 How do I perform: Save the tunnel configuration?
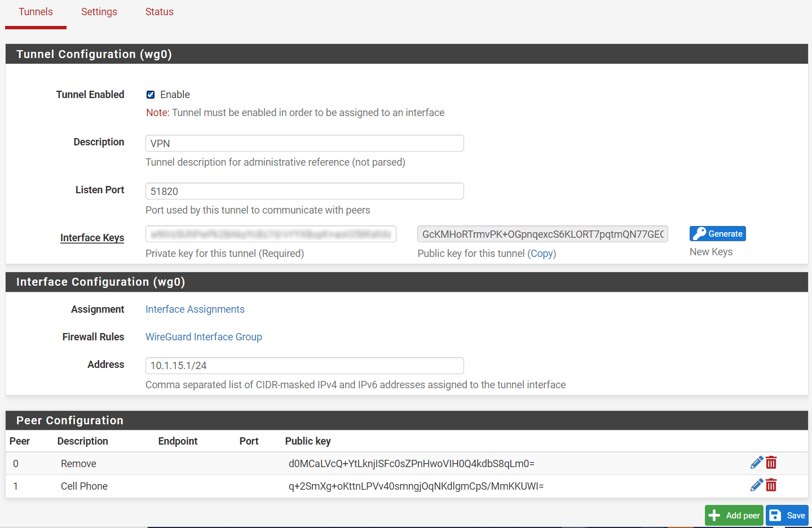[x=787, y=516]
